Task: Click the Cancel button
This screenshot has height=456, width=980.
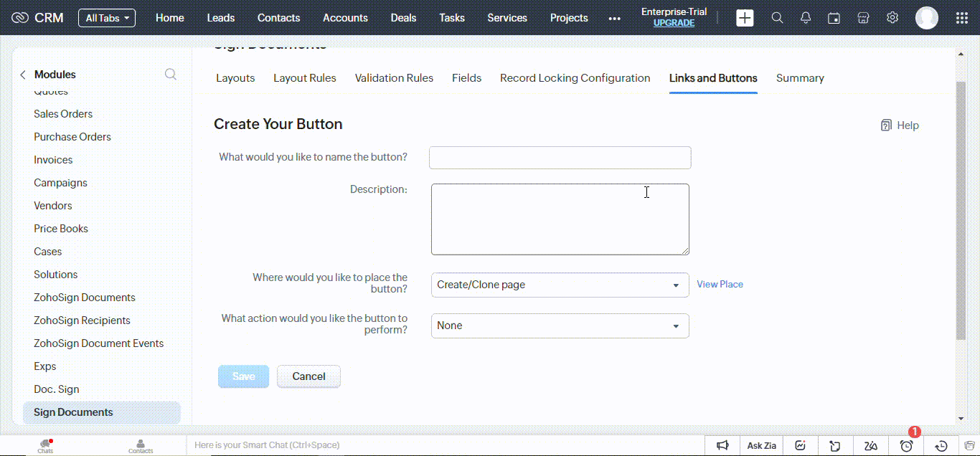Action: pyautogui.click(x=308, y=376)
